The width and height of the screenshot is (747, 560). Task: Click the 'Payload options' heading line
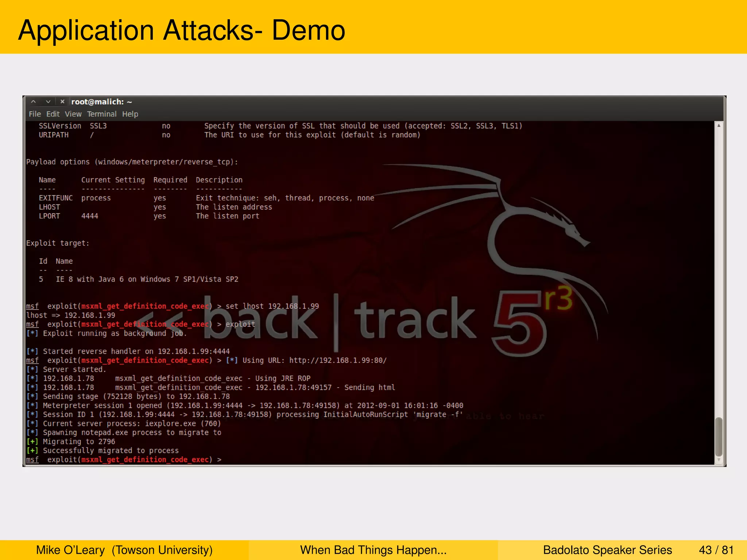(x=132, y=162)
